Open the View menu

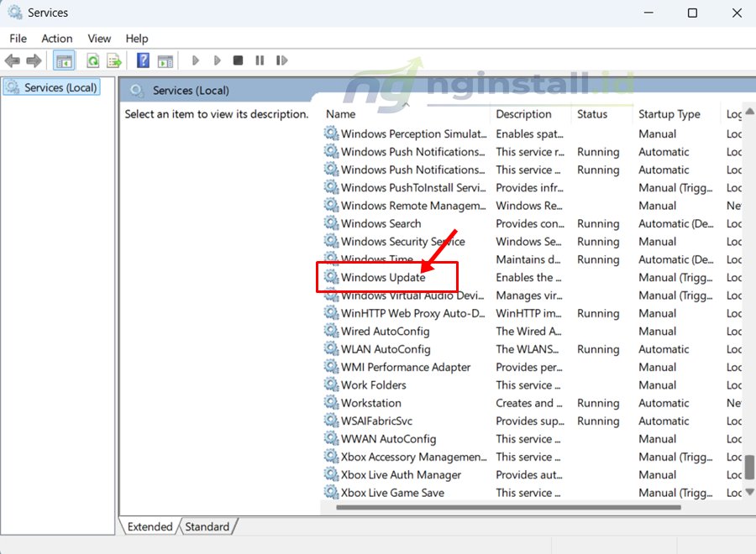point(98,38)
